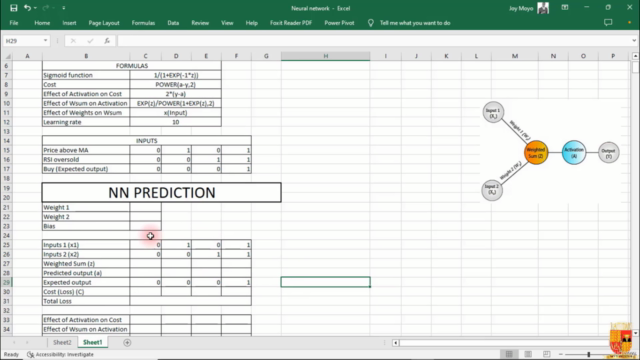Open the Data tab
This screenshot has width=640, height=360.
173,23
